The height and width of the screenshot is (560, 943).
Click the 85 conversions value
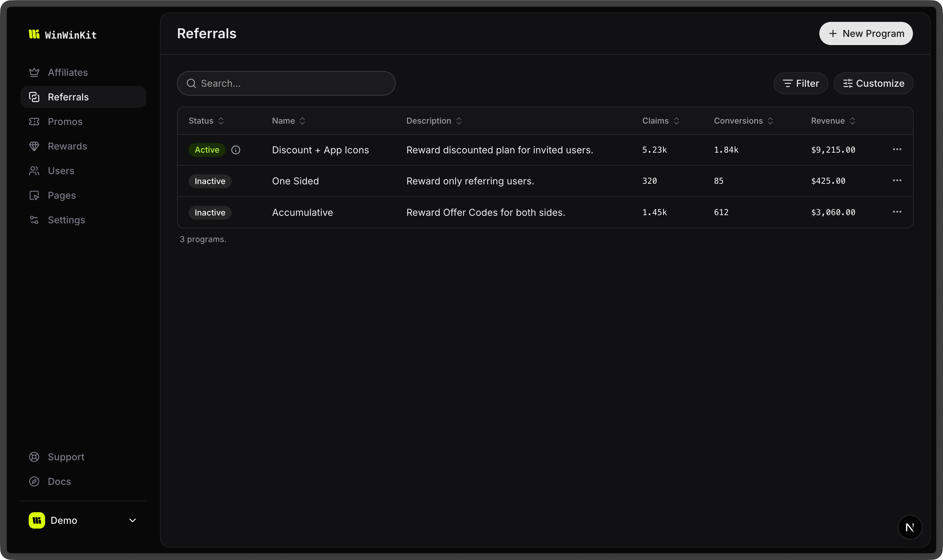coord(719,181)
